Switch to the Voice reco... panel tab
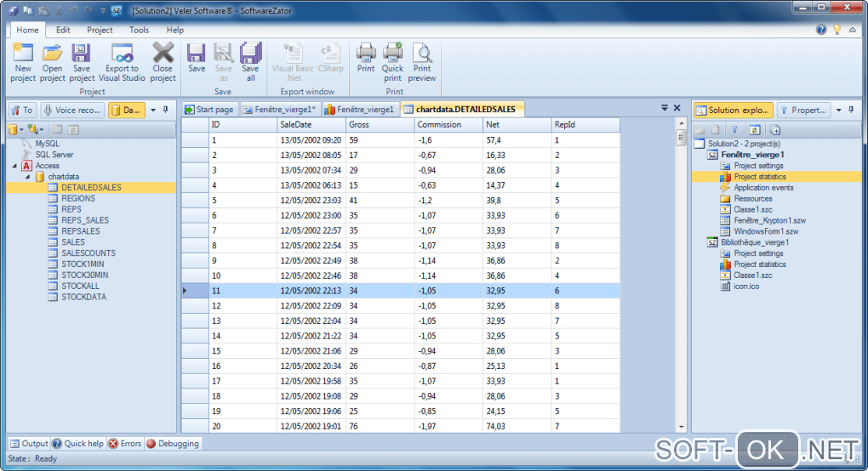Viewport: 868px width, 471px height. tap(72, 110)
